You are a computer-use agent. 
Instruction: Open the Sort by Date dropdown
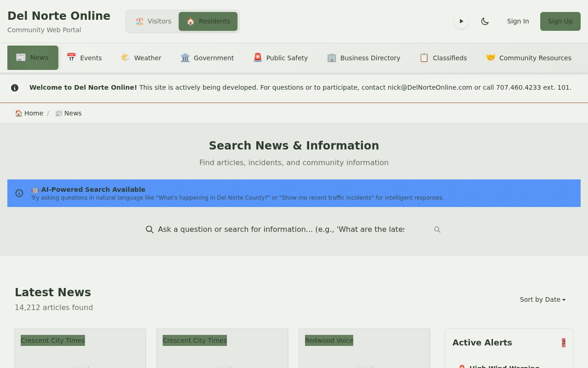click(543, 299)
